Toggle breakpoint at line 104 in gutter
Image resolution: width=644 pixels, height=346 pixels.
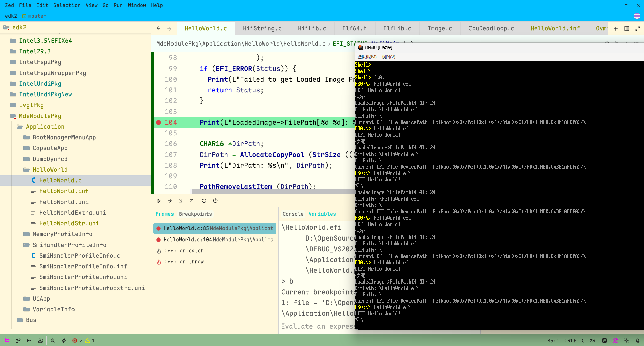[159, 122]
